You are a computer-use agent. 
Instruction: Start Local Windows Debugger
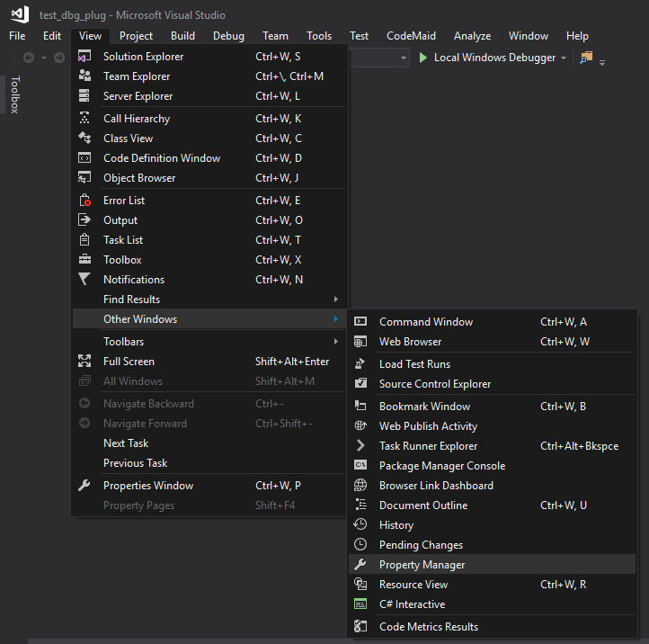(487, 58)
